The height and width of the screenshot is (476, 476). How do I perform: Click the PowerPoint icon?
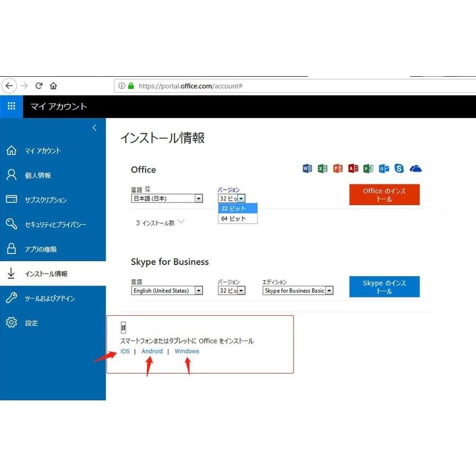338,169
